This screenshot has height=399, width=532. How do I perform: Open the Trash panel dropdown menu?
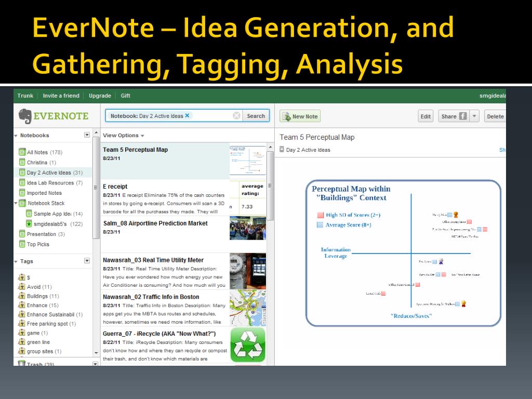coord(96,364)
